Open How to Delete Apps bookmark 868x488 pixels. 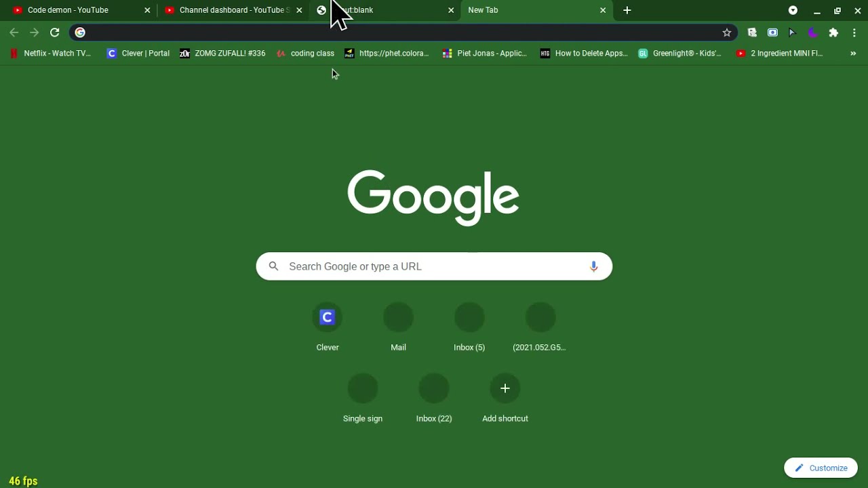pos(584,54)
